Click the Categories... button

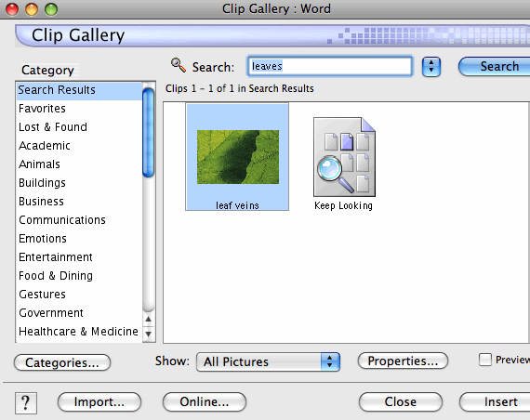tap(62, 362)
